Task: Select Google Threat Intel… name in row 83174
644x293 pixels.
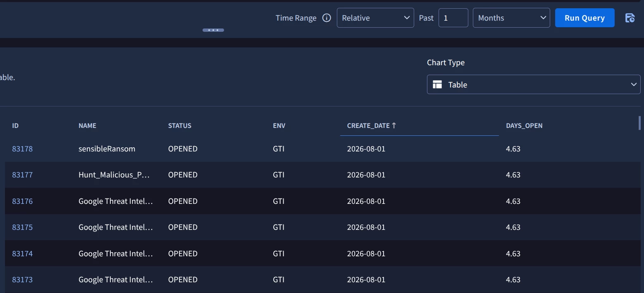Action: point(116,253)
